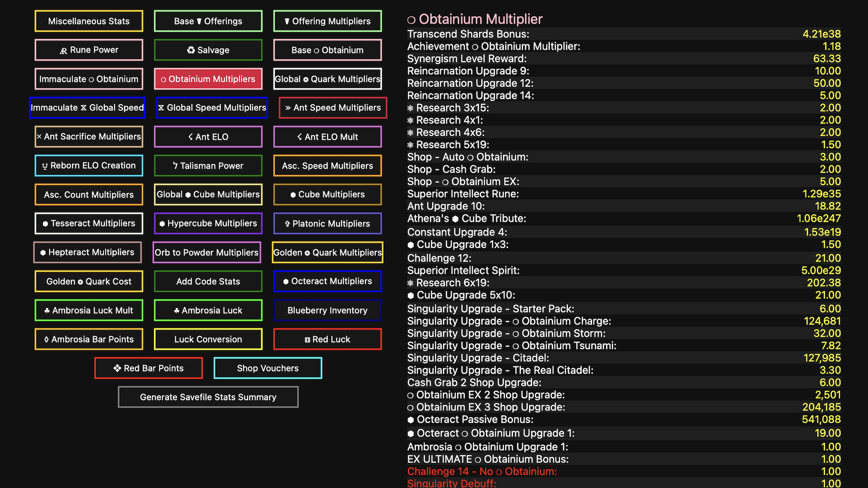Screen dimensions: 868x488
Task: Open Global Speed Multipliers
Action: click(x=212, y=108)
